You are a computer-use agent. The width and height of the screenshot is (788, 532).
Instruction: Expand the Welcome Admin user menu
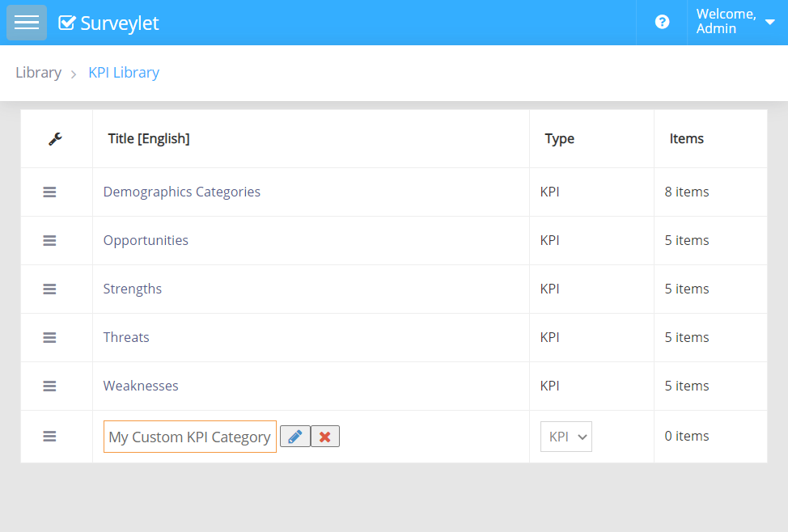[735, 22]
